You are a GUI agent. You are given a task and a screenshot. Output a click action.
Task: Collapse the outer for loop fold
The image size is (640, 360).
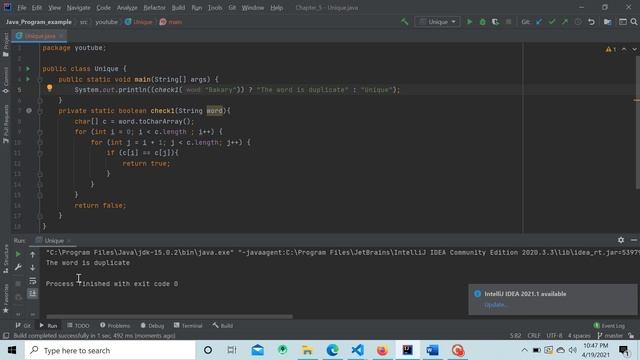point(40,132)
